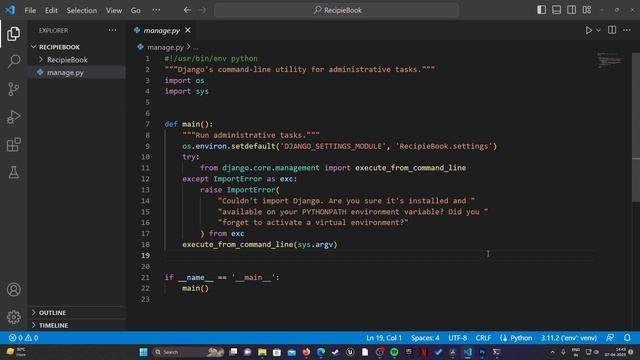Open the Accounts menu icon
This screenshot has height=360, width=640.
(13, 289)
